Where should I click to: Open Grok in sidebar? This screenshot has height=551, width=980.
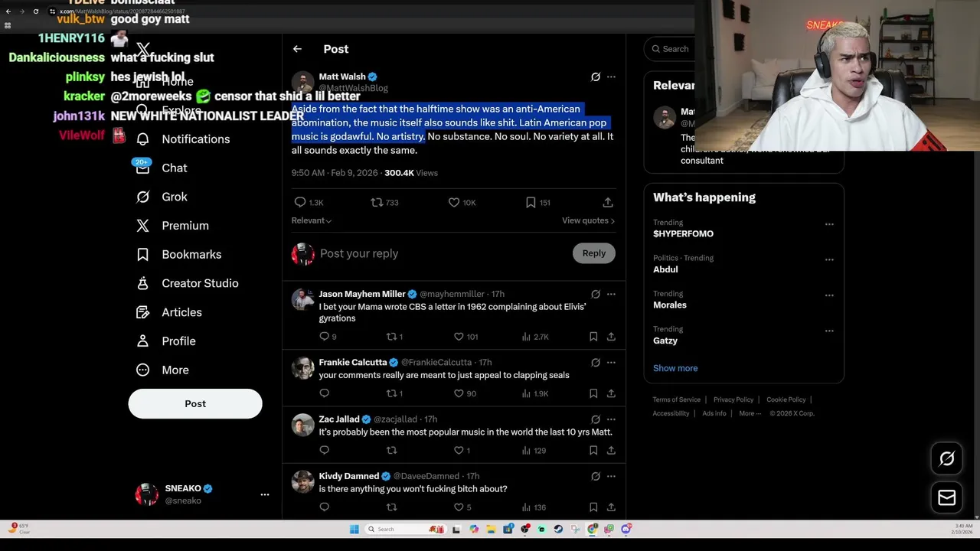click(162, 197)
